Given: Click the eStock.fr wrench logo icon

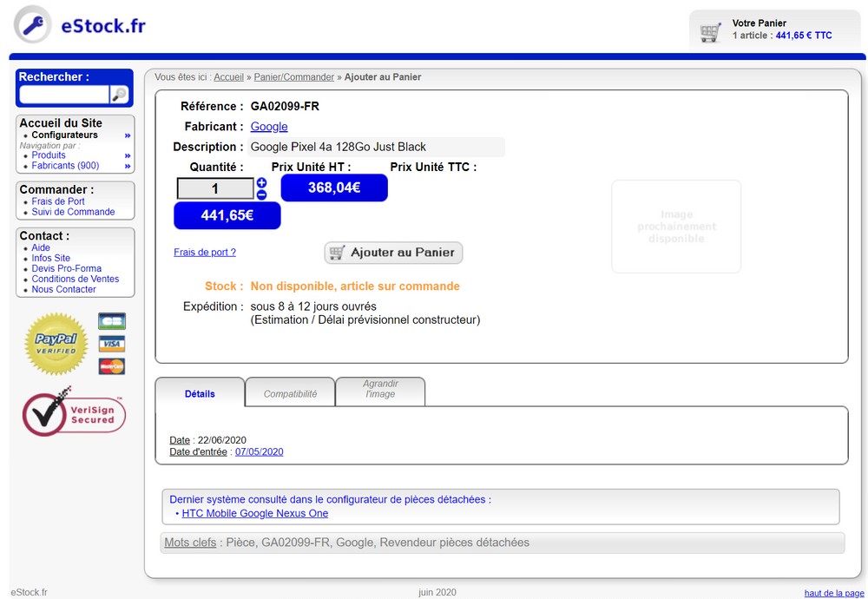Looking at the screenshot, I should point(32,24).
